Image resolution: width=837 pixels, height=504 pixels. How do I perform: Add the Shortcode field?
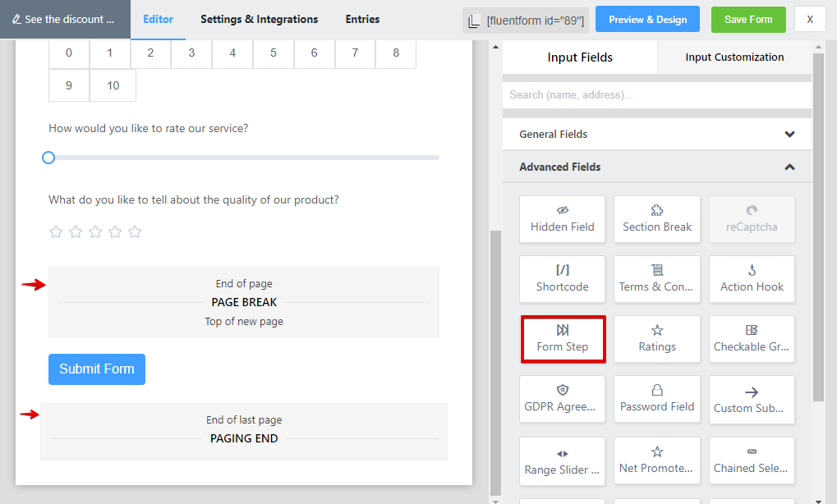tap(563, 279)
